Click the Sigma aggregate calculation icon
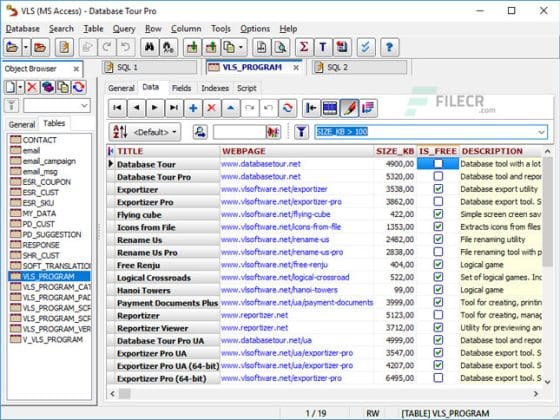 (x=304, y=47)
